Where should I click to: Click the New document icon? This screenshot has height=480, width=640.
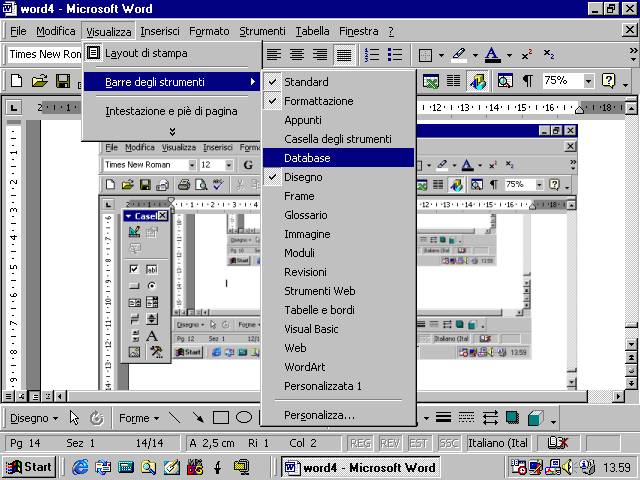point(16,81)
